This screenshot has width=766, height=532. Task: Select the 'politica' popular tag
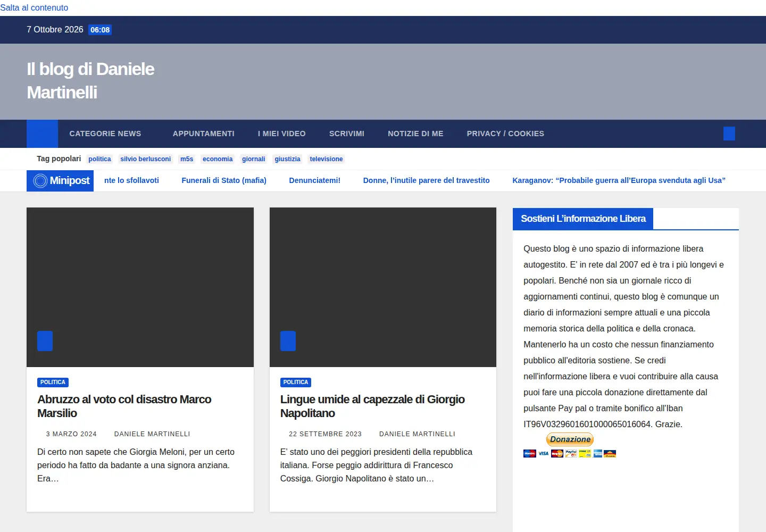[x=100, y=159]
